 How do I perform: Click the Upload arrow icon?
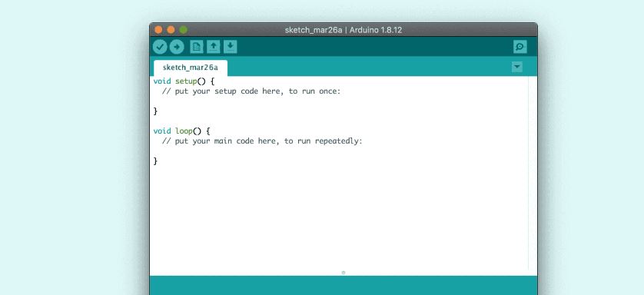[177, 47]
